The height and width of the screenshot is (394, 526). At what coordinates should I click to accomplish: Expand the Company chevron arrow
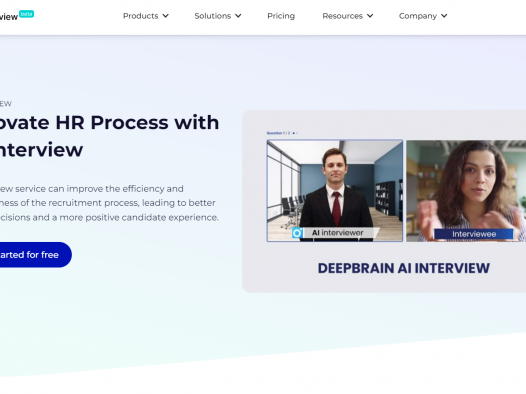point(444,16)
